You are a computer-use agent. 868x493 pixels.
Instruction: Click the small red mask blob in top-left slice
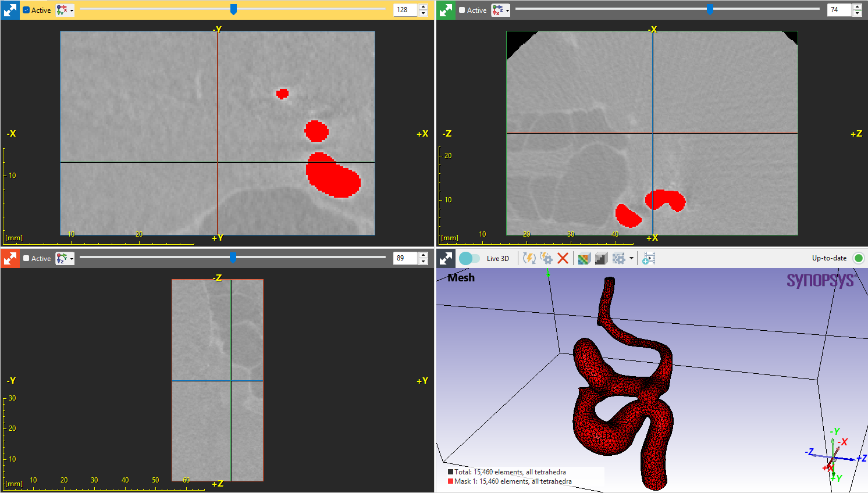coord(282,94)
